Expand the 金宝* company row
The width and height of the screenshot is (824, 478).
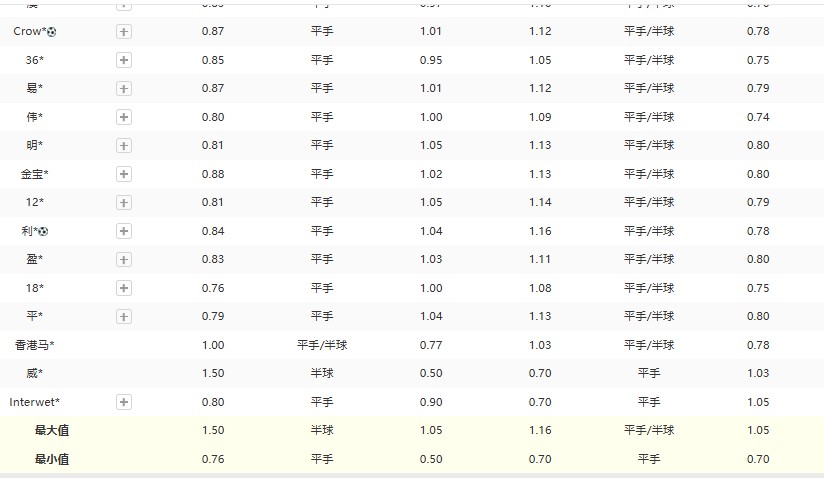coord(124,174)
